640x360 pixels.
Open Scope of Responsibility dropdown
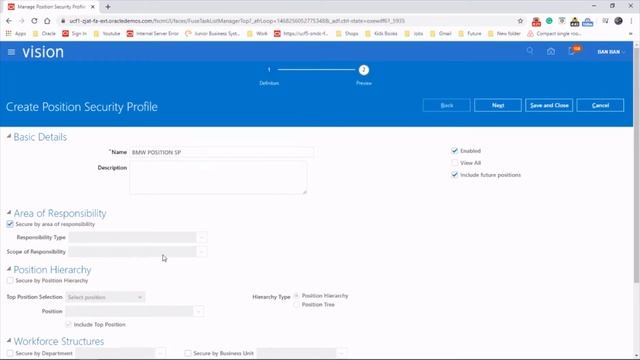pyautogui.click(x=202, y=252)
